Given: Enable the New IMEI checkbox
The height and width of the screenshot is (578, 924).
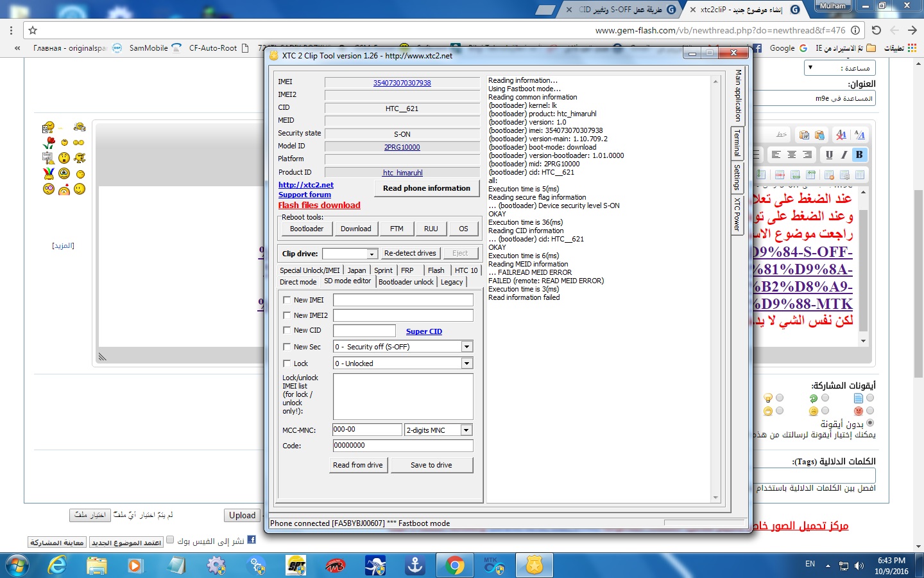Looking at the screenshot, I should point(287,300).
